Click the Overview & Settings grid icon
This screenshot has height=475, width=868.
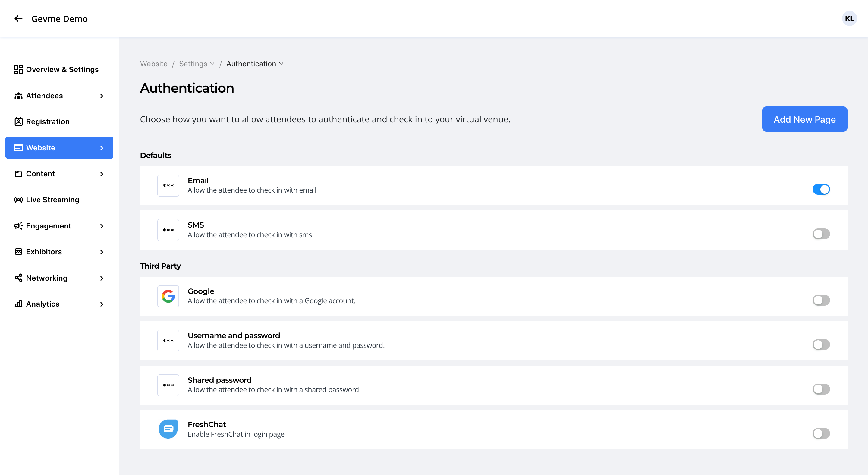pos(18,69)
